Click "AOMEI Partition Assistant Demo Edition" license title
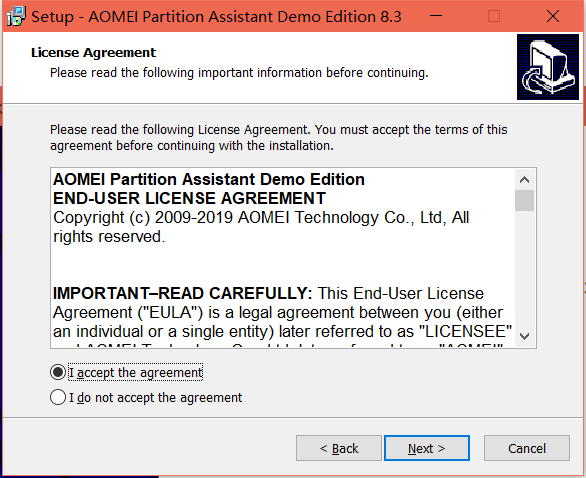 pyautogui.click(x=209, y=179)
